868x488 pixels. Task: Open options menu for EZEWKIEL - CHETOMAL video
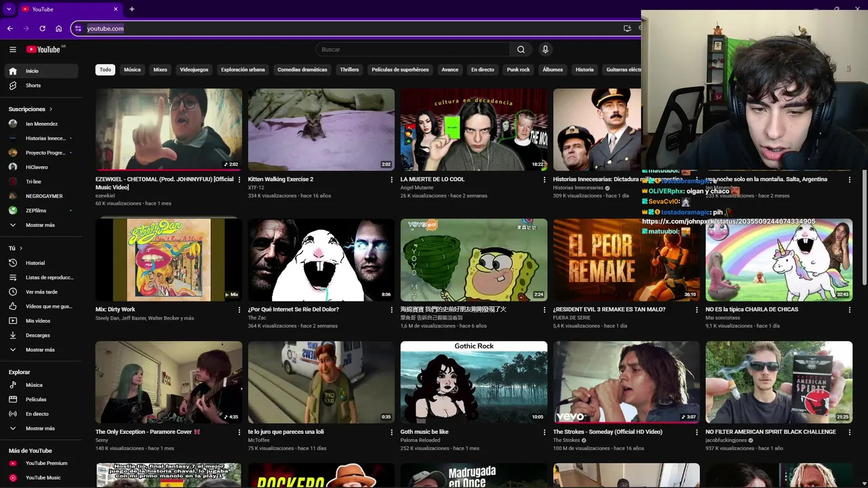(239, 180)
